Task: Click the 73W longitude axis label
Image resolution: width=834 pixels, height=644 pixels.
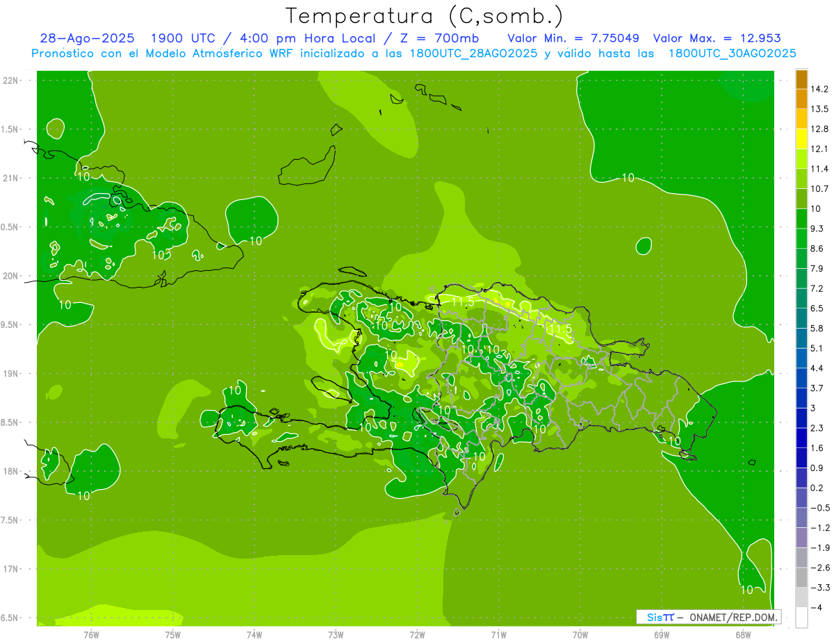Action: (x=336, y=634)
